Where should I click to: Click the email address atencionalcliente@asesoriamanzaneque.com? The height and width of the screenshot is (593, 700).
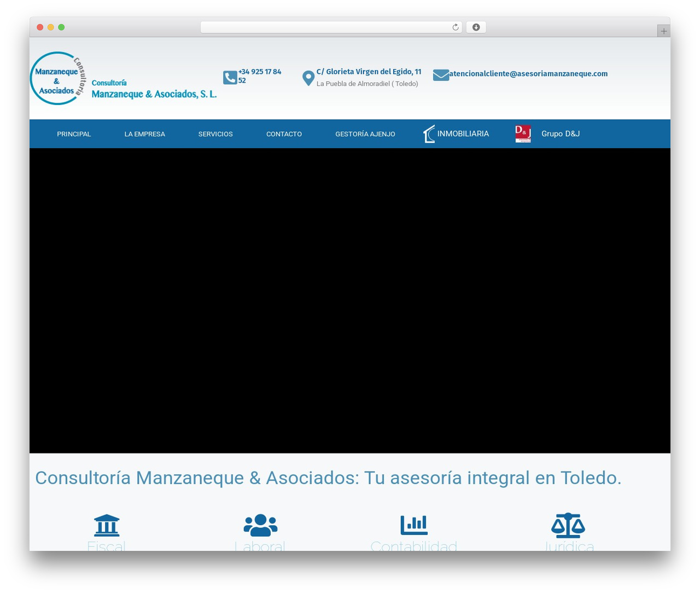coord(528,74)
